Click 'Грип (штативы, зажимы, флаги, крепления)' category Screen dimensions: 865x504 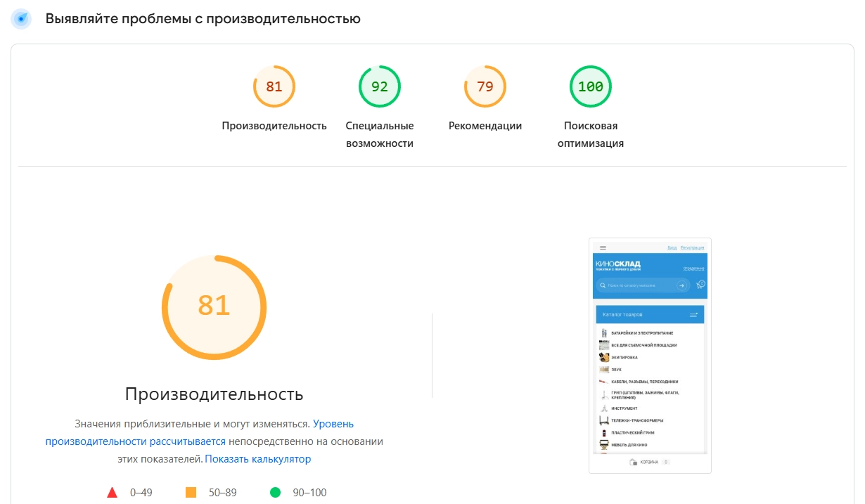645,395
